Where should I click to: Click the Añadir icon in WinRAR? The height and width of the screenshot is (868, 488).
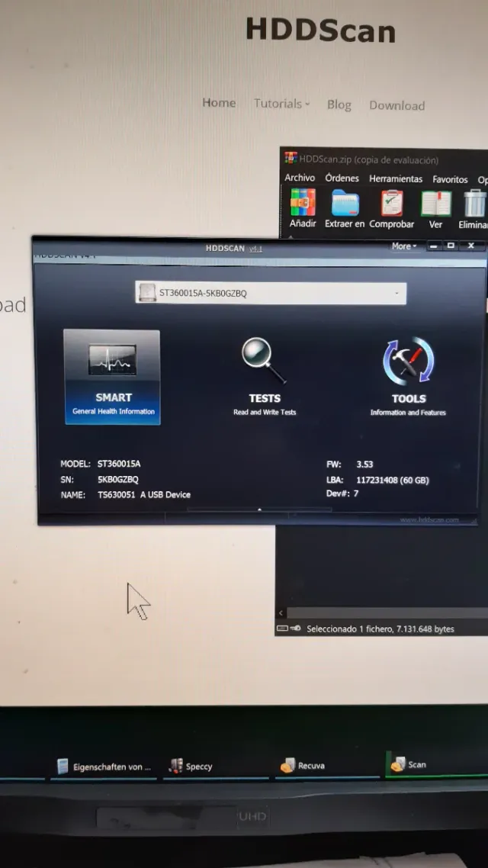point(303,204)
